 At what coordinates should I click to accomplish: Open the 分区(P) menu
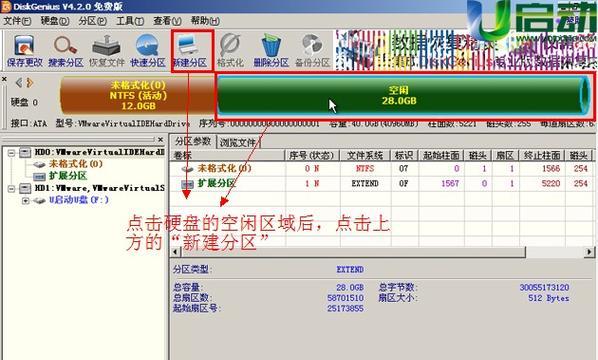click(93, 21)
